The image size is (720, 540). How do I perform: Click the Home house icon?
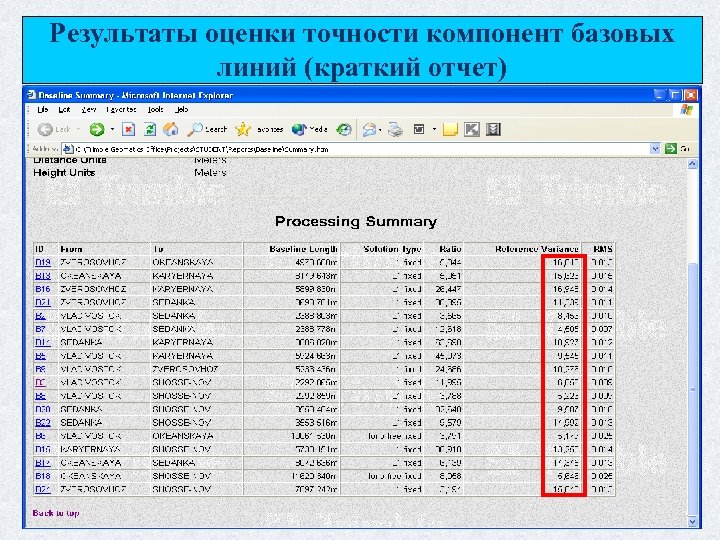tap(171, 129)
